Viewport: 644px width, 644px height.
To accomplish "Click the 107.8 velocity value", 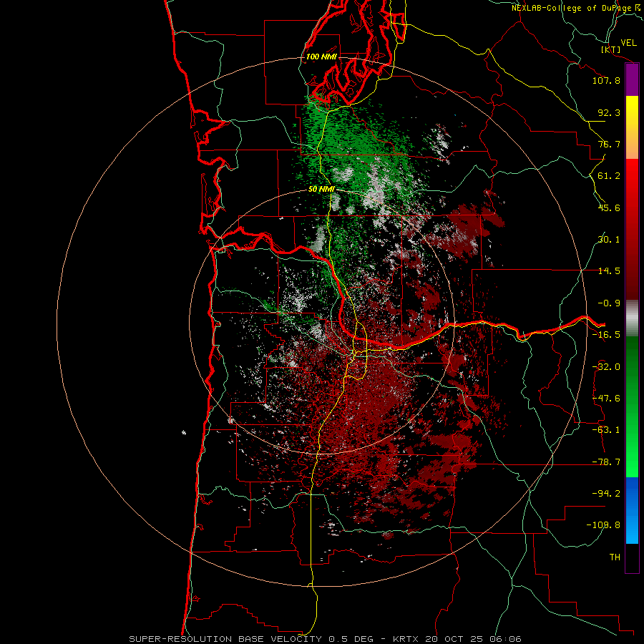I will 606,80.
